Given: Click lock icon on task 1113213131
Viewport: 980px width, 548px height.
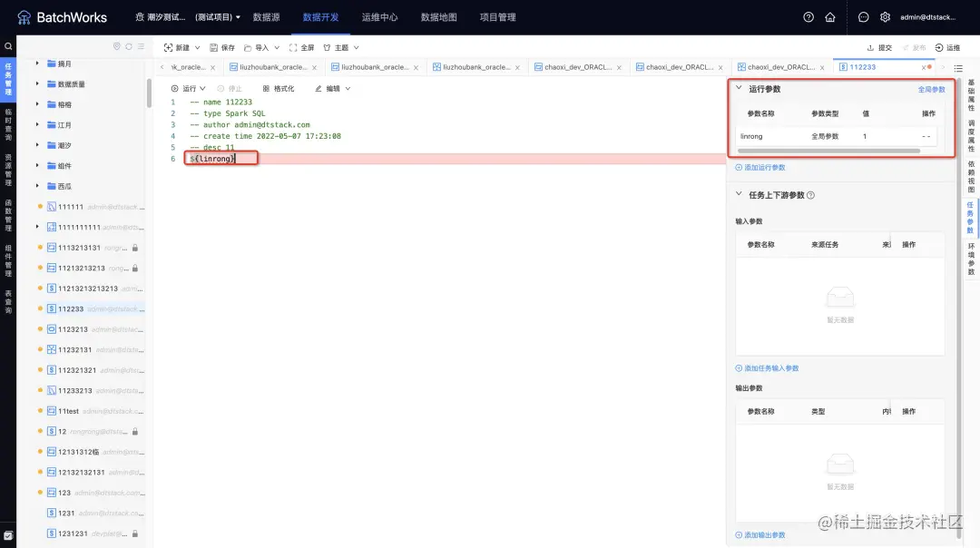Looking at the screenshot, I should point(135,248).
